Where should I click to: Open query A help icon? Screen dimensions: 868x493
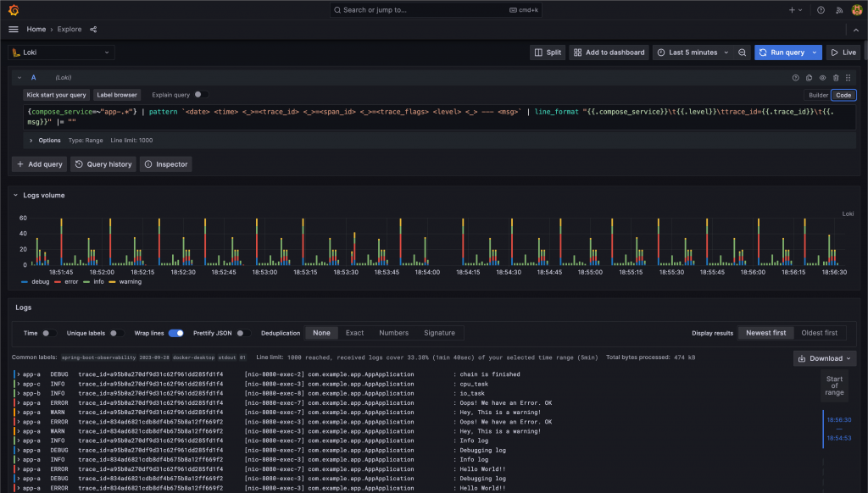point(795,78)
